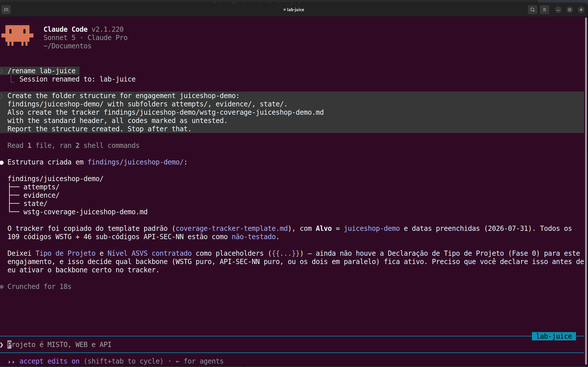
Task: Open the terminal hamburger menu
Action: tap(545, 10)
